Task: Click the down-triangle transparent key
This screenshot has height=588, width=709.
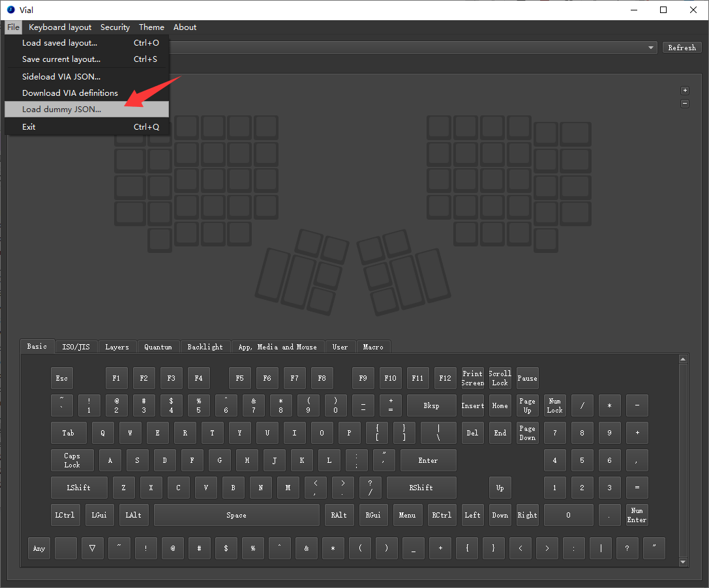Action: pos(93,548)
